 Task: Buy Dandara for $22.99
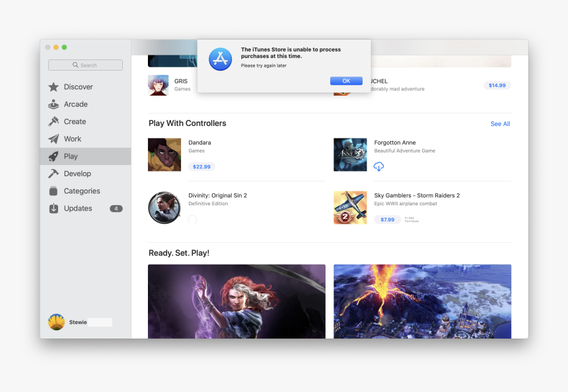coord(201,166)
